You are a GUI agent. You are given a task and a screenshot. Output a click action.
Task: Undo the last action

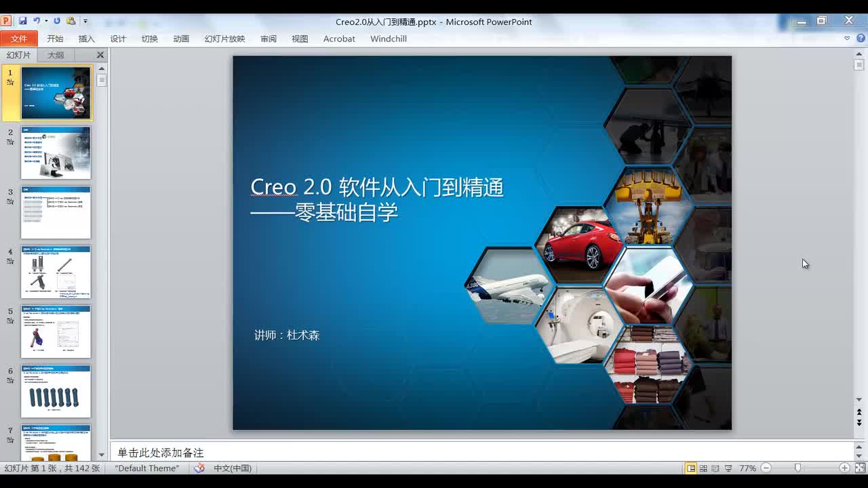(37, 21)
